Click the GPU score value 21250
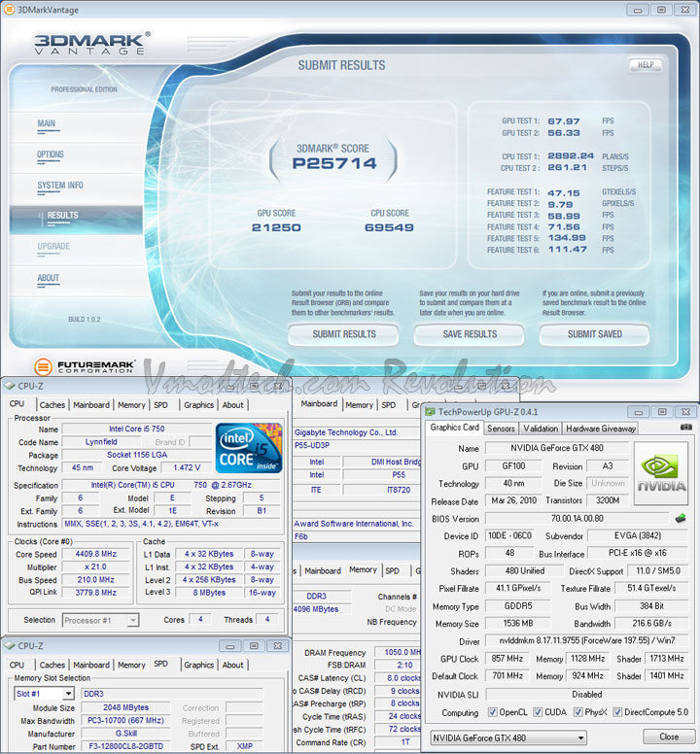This screenshot has height=754, width=700. 276,228
